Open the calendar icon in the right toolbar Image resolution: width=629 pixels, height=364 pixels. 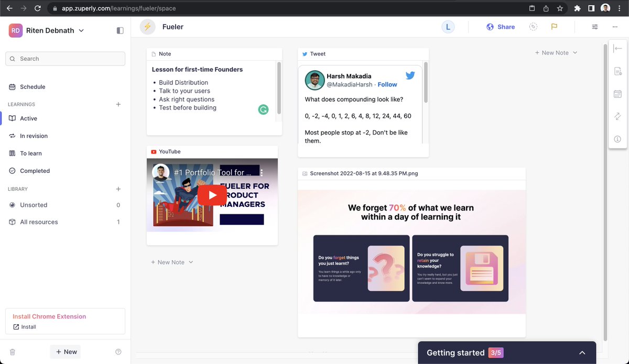point(617,94)
